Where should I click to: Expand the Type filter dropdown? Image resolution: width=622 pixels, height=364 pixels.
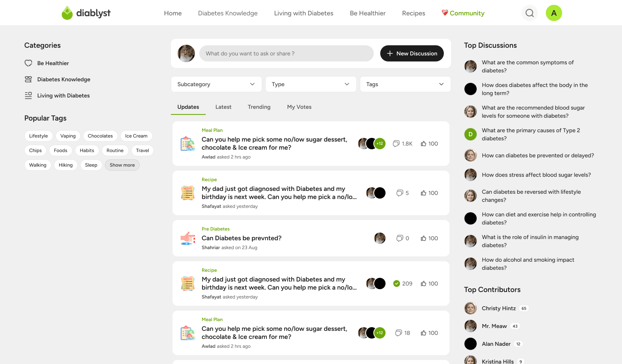tap(311, 84)
